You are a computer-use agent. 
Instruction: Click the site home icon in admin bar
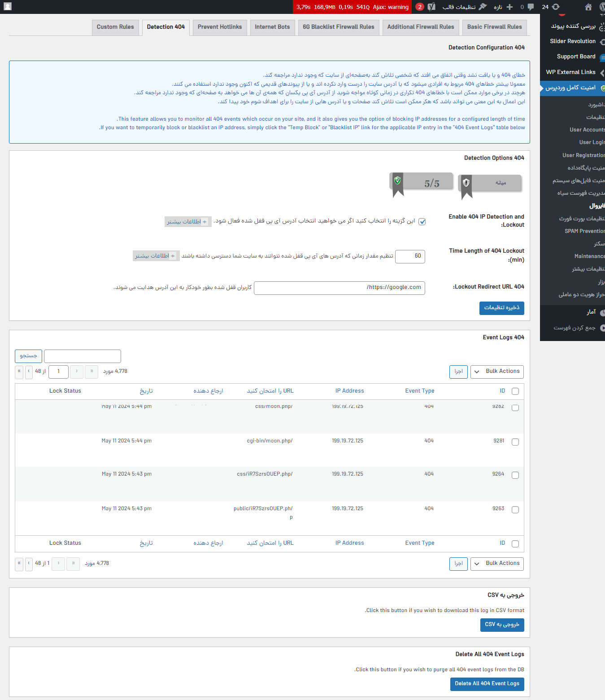pyautogui.click(x=588, y=7)
